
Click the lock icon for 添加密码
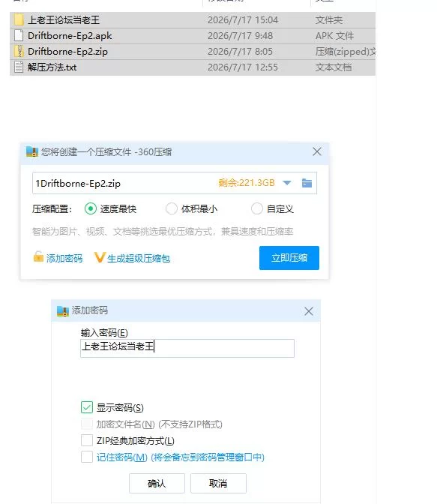tap(38, 256)
